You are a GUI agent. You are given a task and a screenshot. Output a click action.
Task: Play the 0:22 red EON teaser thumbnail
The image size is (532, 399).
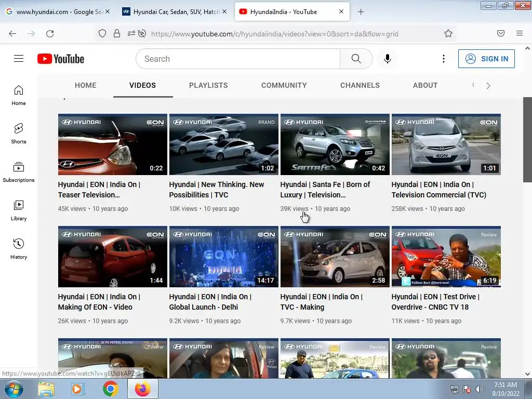113,144
